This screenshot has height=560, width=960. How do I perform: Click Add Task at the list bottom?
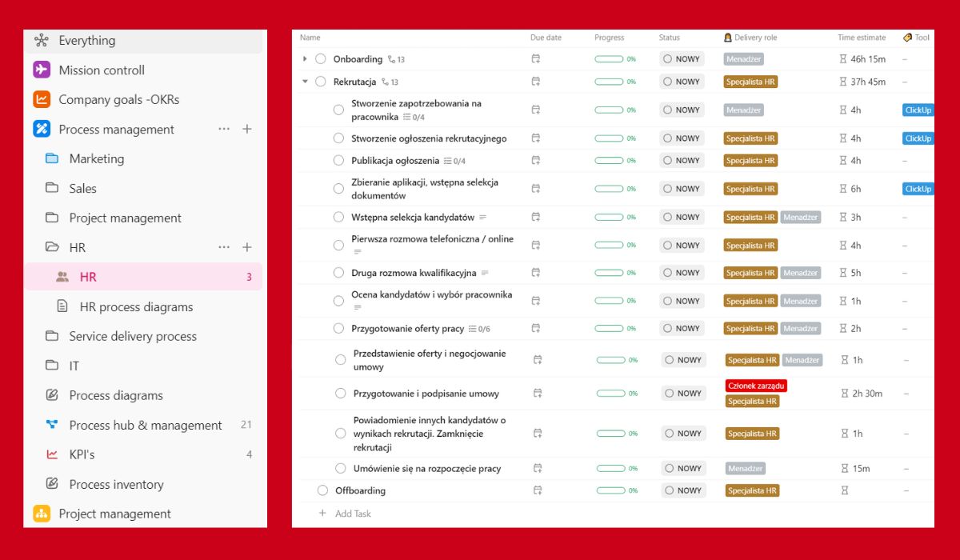pyautogui.click(x=352, y=514)
